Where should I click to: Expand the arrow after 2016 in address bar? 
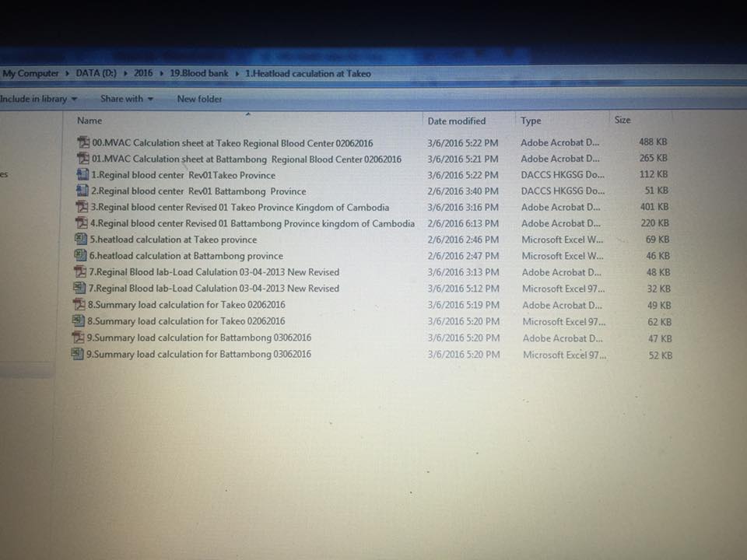162,73
